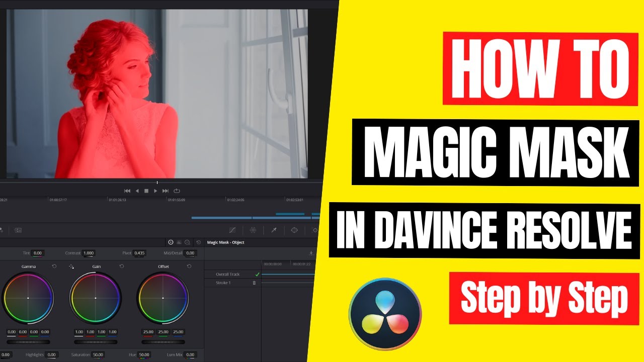Click mask timeline at 00:00:00:00
This screenshot has width=644, height=362.
point(273,264)
